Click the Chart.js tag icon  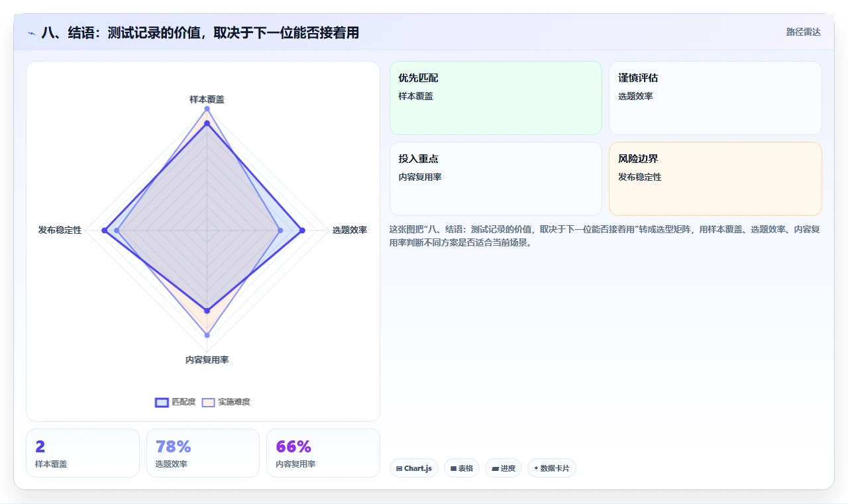[399, 469]
